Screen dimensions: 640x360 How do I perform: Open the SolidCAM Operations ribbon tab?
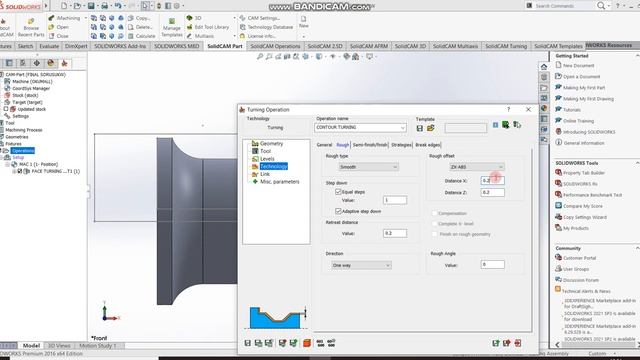click(275, 46)
